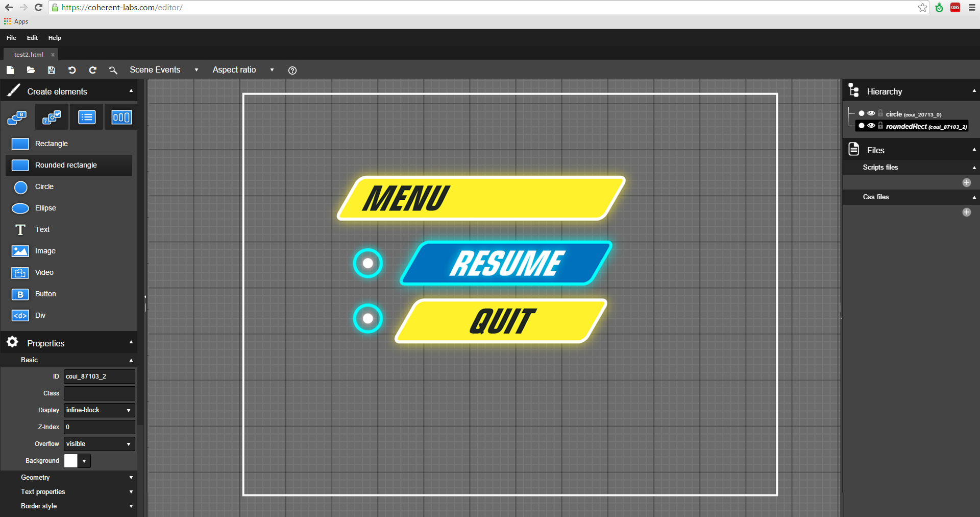Add a new Css file with plus icon
This screenshot has height=517, width=980.
(966, 212)
